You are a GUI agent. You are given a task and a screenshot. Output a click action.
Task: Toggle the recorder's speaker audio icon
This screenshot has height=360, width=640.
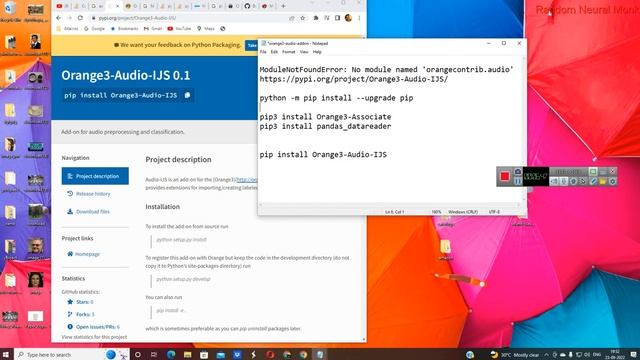(554, 181)
